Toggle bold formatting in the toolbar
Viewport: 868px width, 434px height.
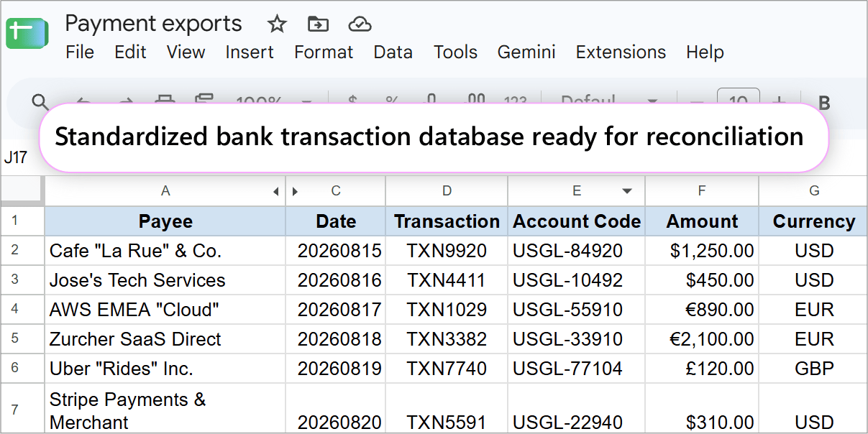[x=825, y=103]
